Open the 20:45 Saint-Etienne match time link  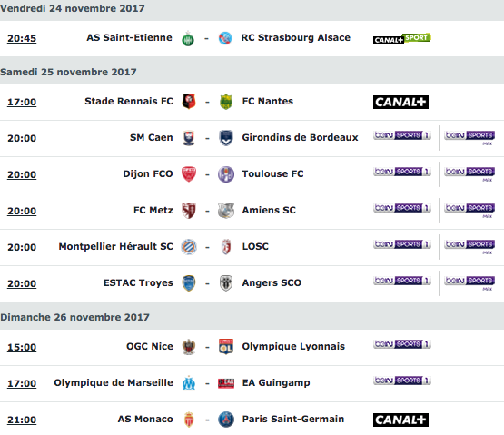point(22,38)
